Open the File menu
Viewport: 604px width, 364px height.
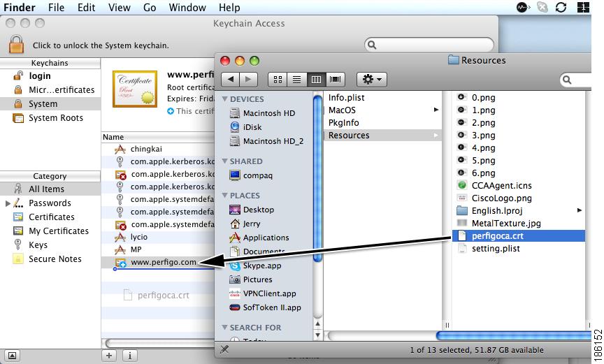click(56, 7)
